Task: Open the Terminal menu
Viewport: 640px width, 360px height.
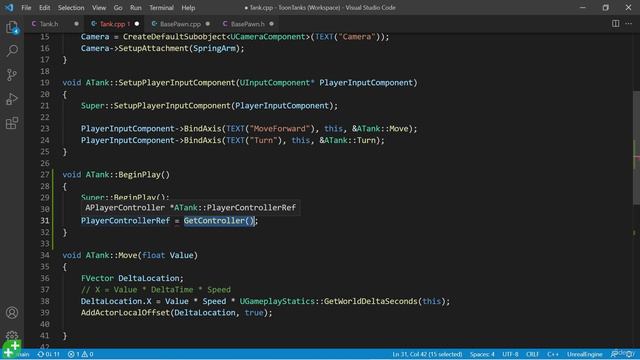Action: [161, 8]
